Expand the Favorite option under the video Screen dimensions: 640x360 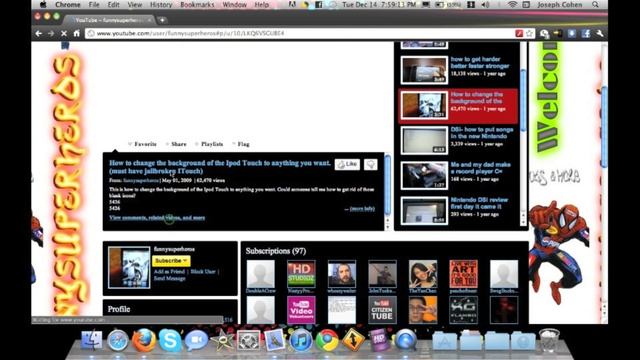tap(142, 144)
